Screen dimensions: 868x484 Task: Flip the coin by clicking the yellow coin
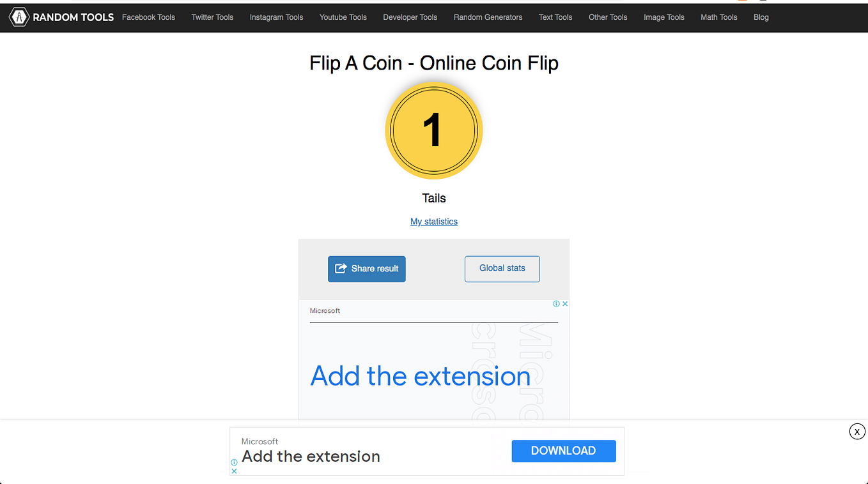point(434,130)
